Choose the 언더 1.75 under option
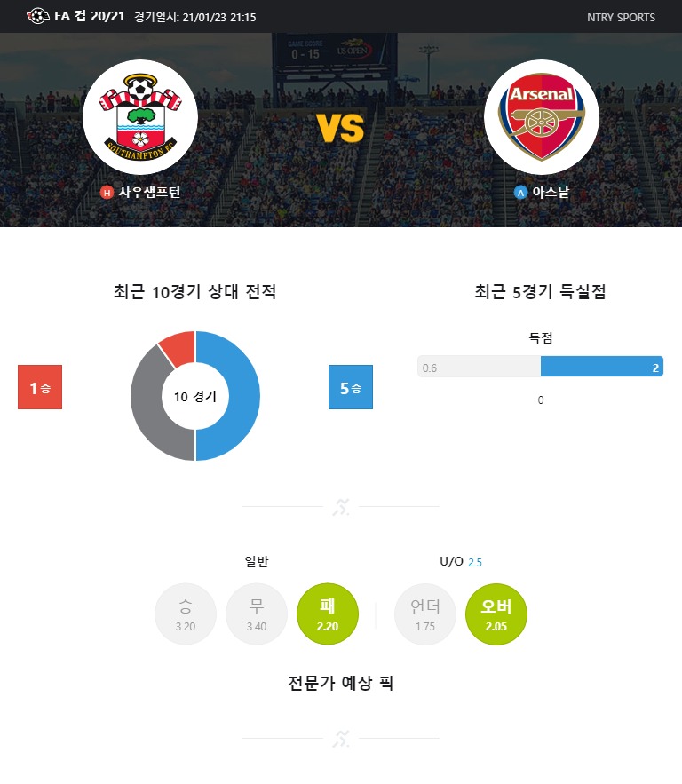 [425, 614]
